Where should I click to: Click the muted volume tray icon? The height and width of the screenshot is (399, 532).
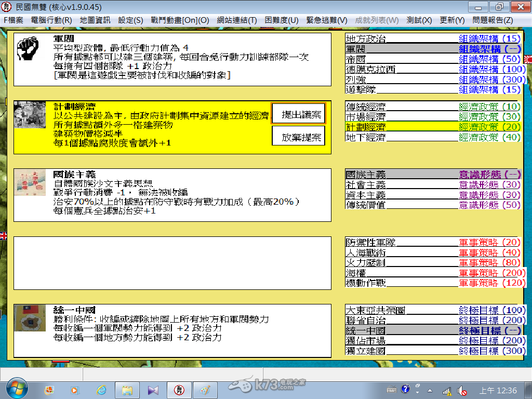[x=461, y=390]
